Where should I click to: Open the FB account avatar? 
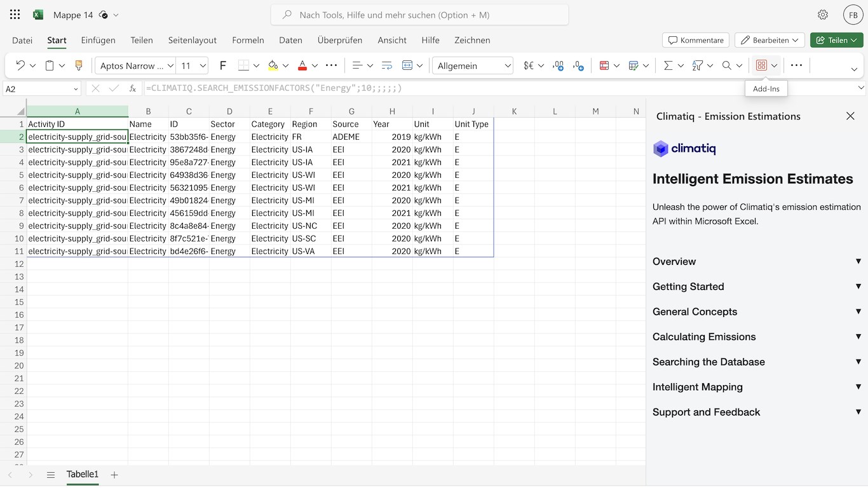coord(853,15)
